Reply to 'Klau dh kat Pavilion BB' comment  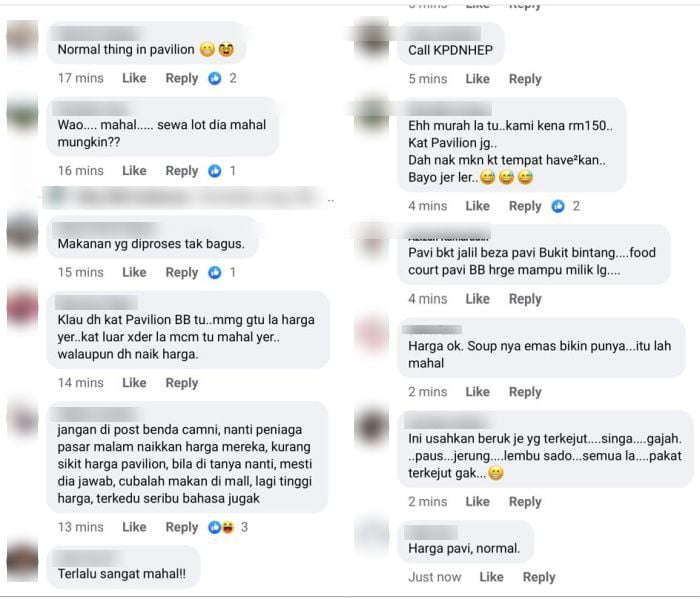click(182, 383)
